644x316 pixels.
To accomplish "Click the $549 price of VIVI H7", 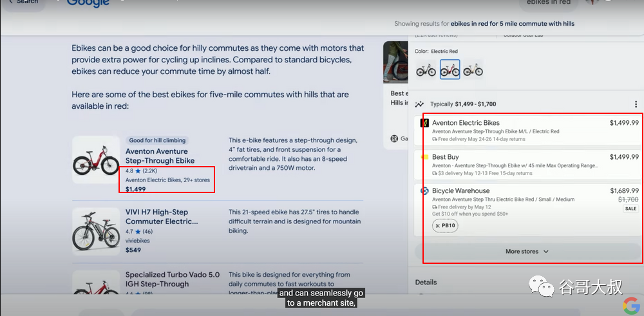I will 133,250.
